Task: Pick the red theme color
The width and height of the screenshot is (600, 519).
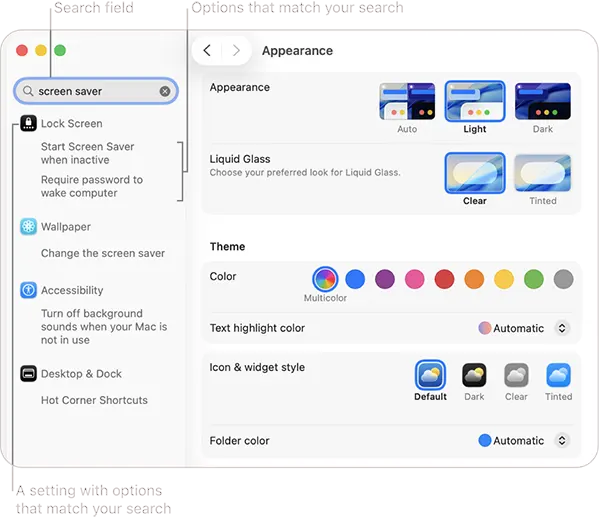Action: point(444,279)
